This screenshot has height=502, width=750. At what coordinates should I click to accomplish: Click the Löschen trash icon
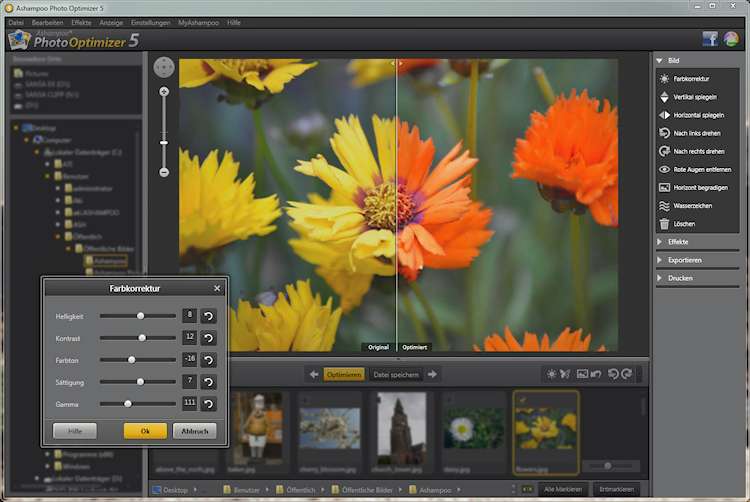pyautogui.click(x=664, y=224)
